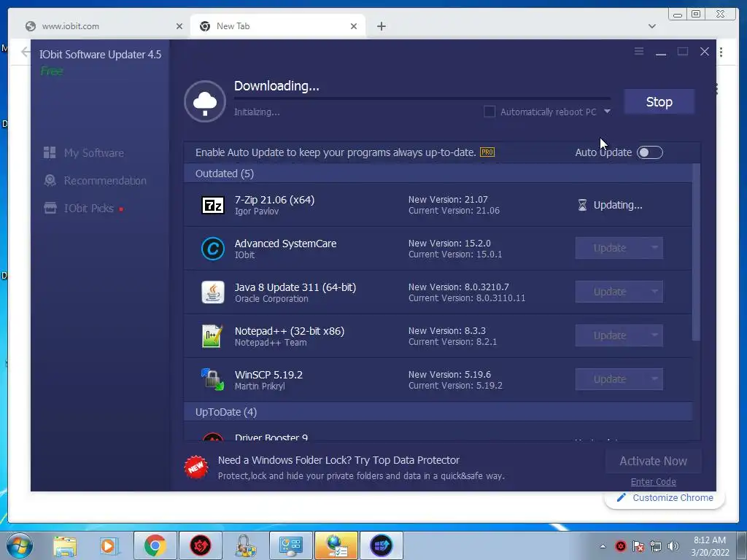
Task: Click Activate Now button
Action: [x=653, y=461]
